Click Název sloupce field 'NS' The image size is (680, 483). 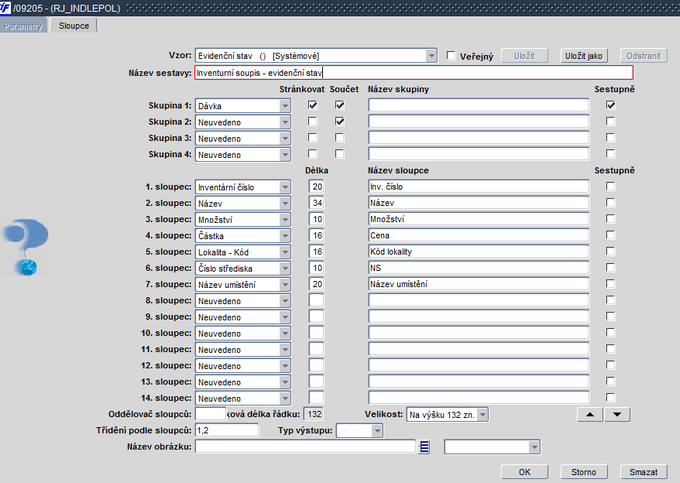pos(479,268)
